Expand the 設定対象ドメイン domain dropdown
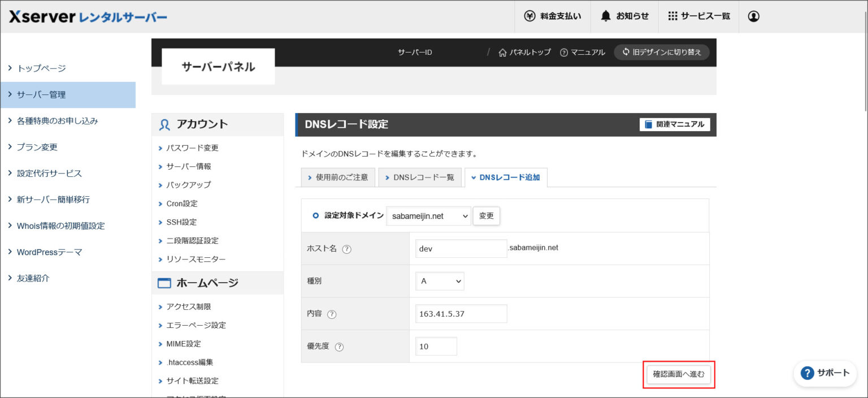Screen dimensions: 868x398 428,216
